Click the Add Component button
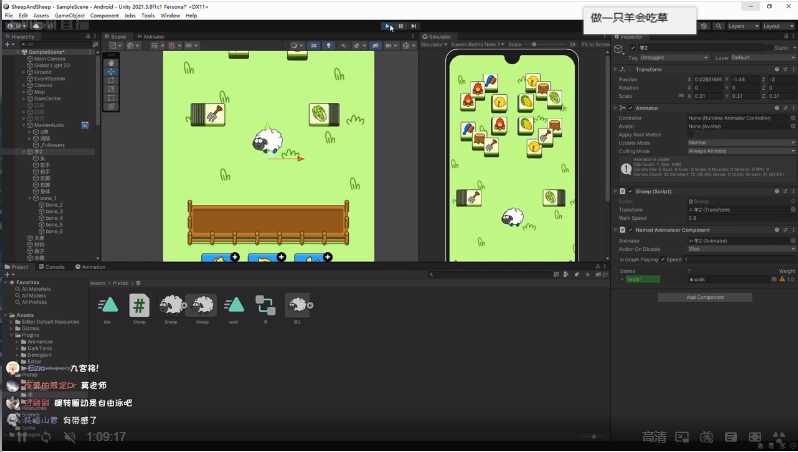 point(704,297)
